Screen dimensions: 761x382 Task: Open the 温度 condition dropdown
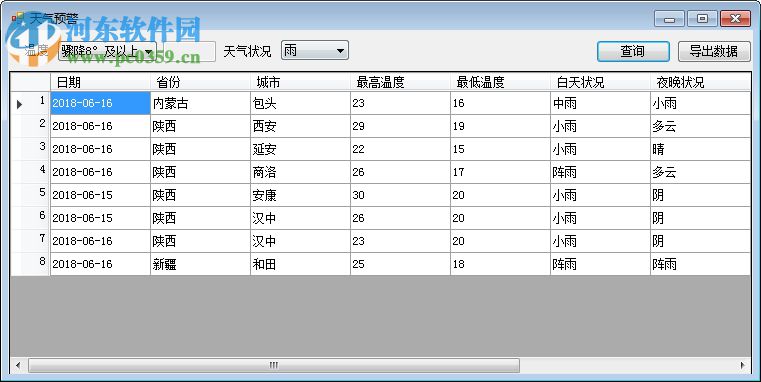107,51
